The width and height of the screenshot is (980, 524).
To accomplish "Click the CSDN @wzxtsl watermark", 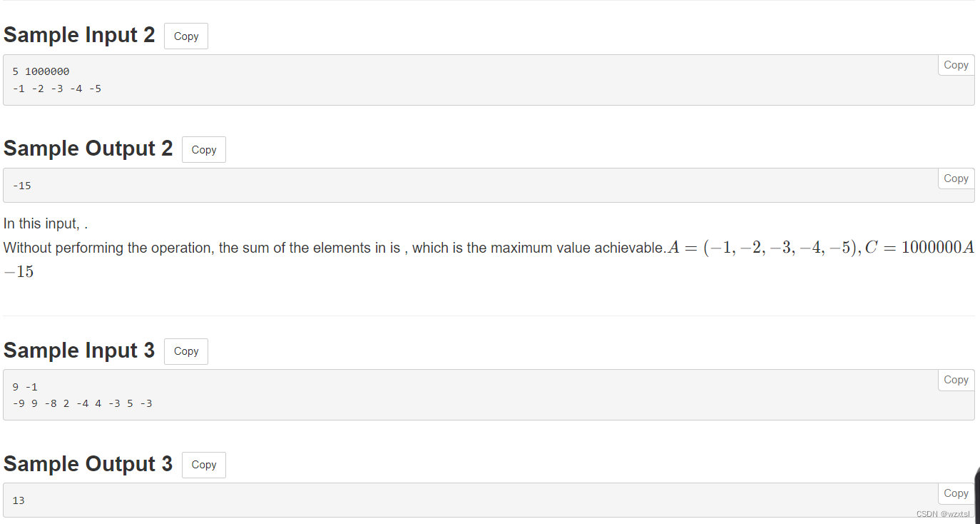I will (x=943, y=514).
